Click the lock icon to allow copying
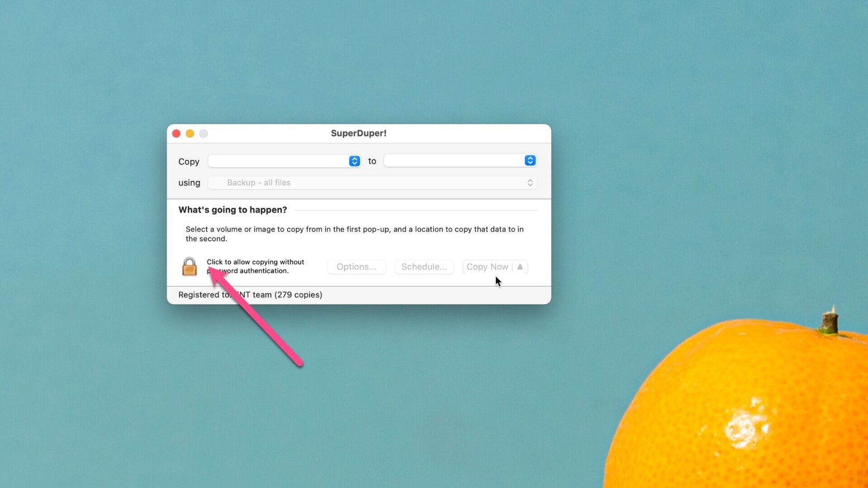This screenshot has height=488, width=868. [x=189, y=266]
